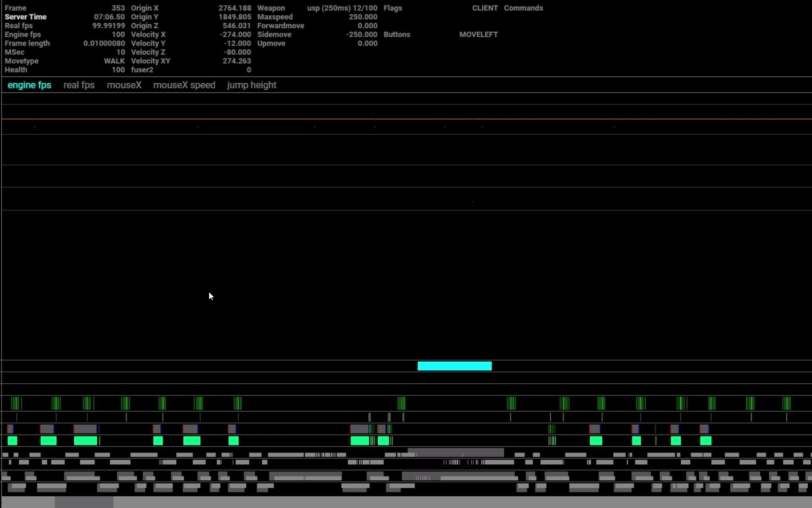Viewport: 812px width, 508px height.
Task: Select the CLIENT flag value
Action: click(x=485, y=8)
